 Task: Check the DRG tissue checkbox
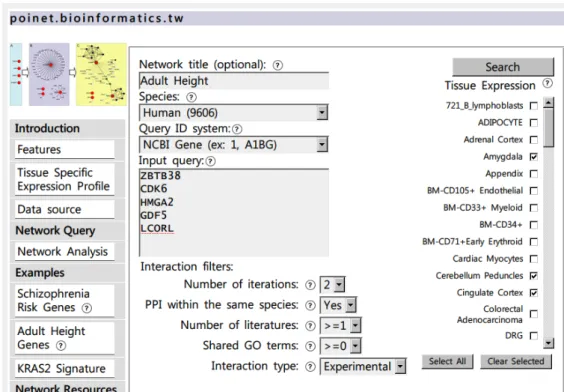click(x=534, y=336)
